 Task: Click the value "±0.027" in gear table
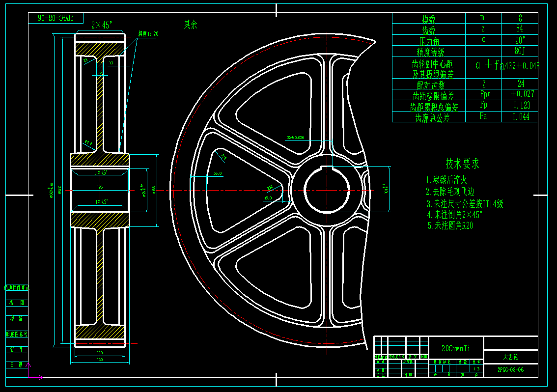[522, 94]
